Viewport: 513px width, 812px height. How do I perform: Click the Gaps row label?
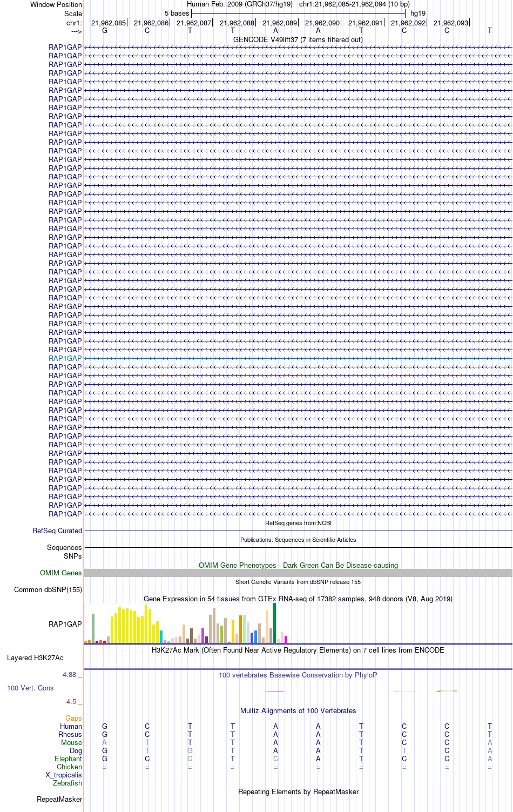73,718
